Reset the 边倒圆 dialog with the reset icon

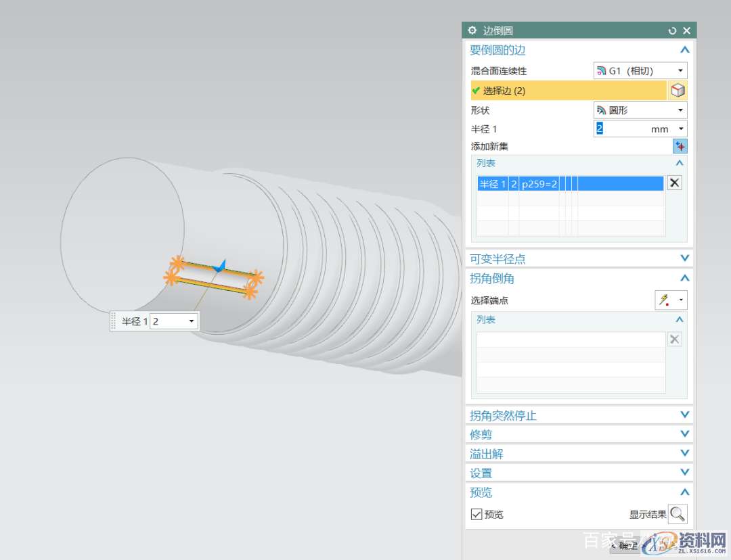click(672, 30)
